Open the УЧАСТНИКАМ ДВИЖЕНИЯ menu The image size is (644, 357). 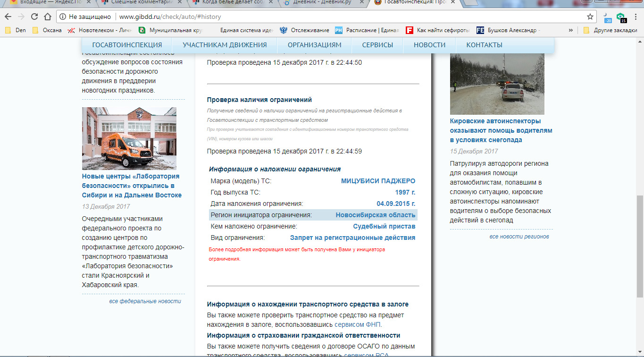pos(225,45)
